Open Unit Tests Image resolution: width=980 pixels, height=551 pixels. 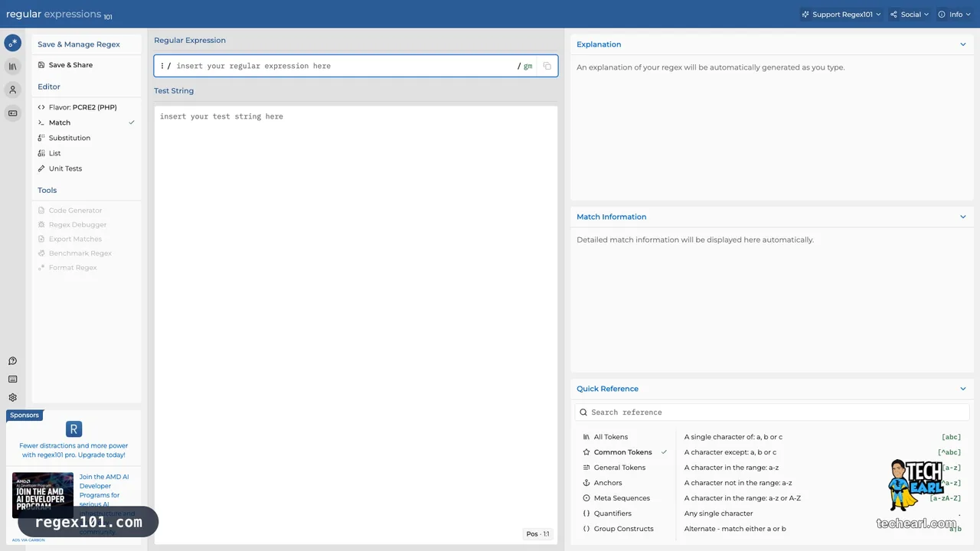pyautogui.click(x=87, y=168)
